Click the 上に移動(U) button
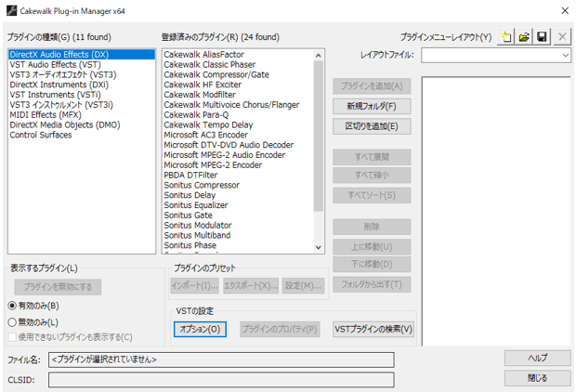The height and width of the screenshot is (392, 576). point(372,247)
